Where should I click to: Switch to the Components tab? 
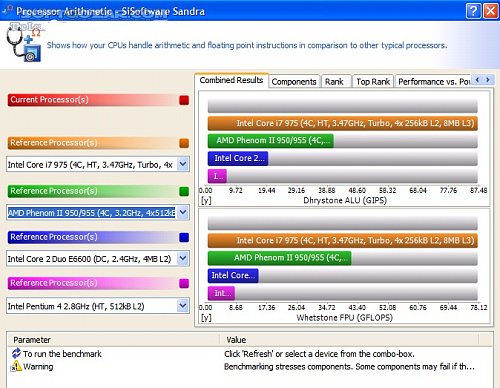click(x=294, y=82)
